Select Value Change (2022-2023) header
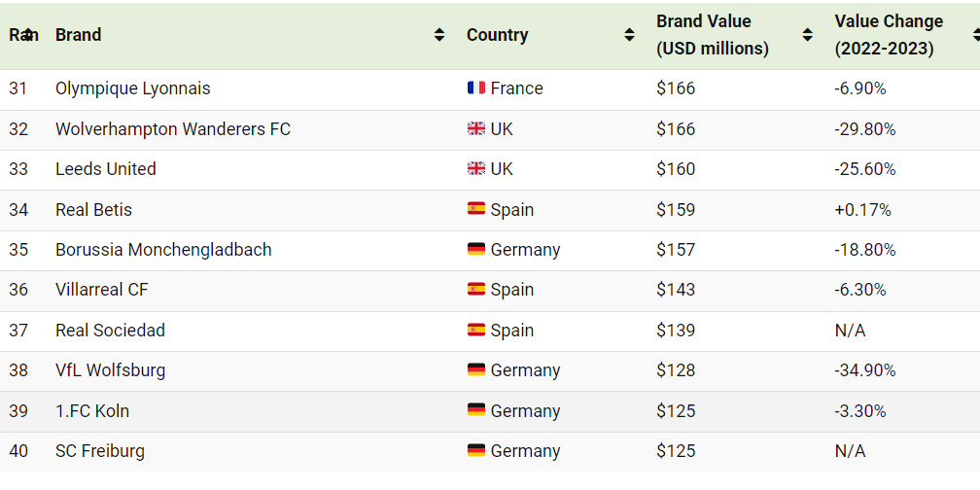980x490 pixels. click(889, 35)
